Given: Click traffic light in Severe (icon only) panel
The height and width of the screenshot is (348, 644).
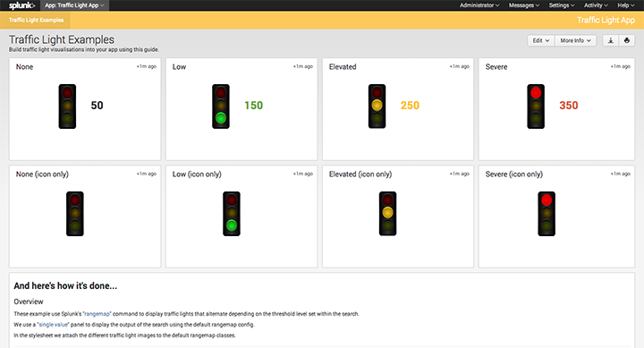Looking at the screenshot, I should tap(547, 214).
